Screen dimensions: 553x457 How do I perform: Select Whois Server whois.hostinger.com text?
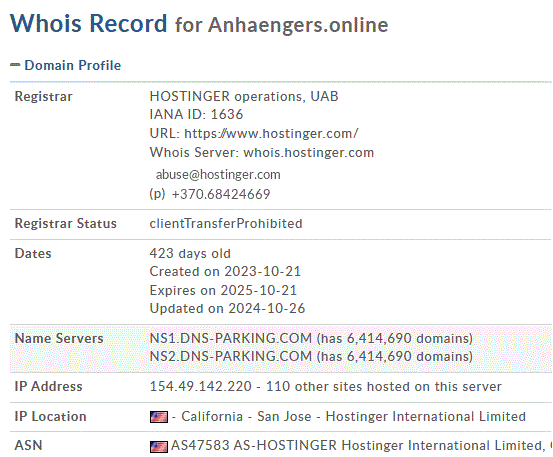(262, 152)
